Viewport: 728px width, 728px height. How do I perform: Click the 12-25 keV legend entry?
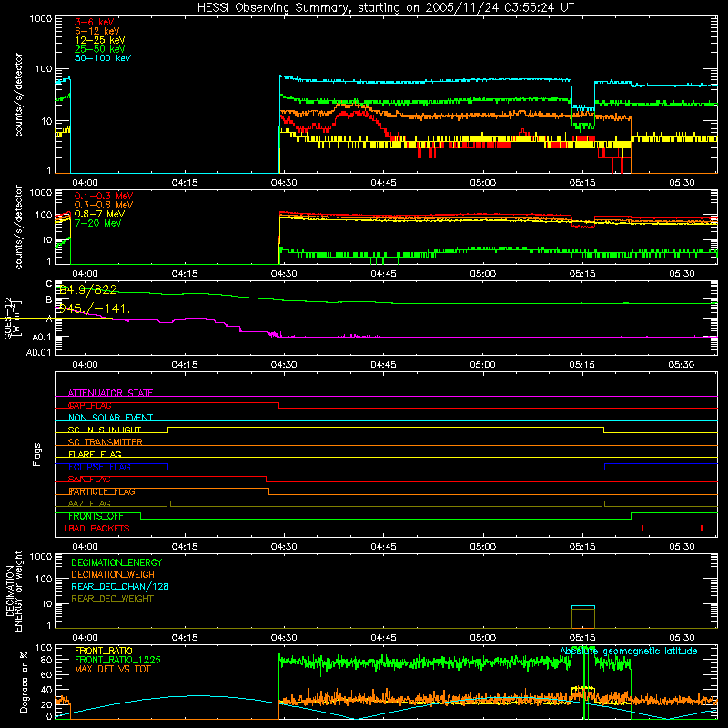(x=99, y=40)
